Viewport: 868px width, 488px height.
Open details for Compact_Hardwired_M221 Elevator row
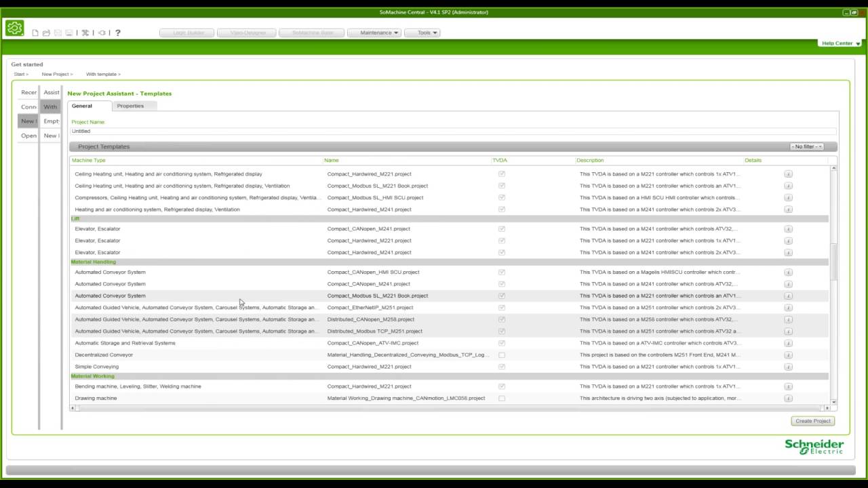coord(788,241)
